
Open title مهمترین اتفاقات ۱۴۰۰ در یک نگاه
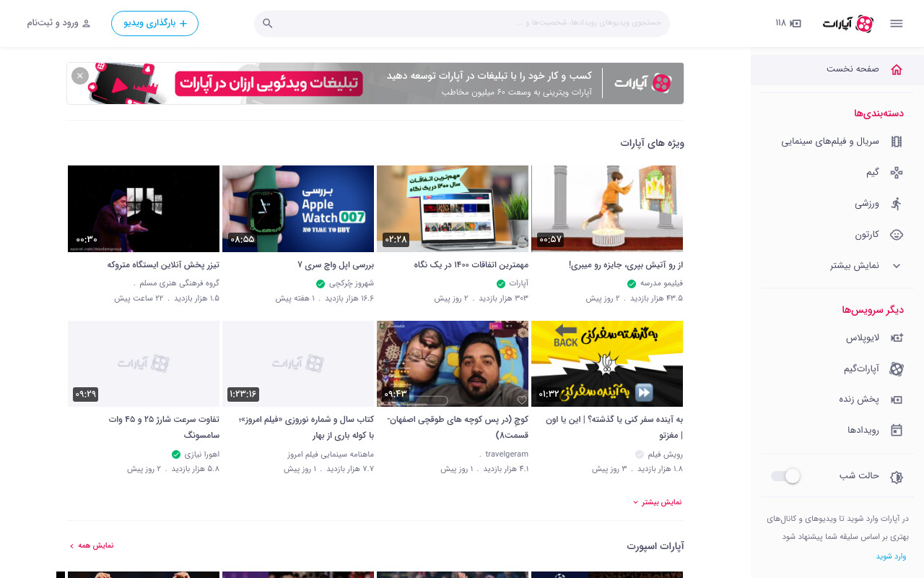(x=471, y=265)
